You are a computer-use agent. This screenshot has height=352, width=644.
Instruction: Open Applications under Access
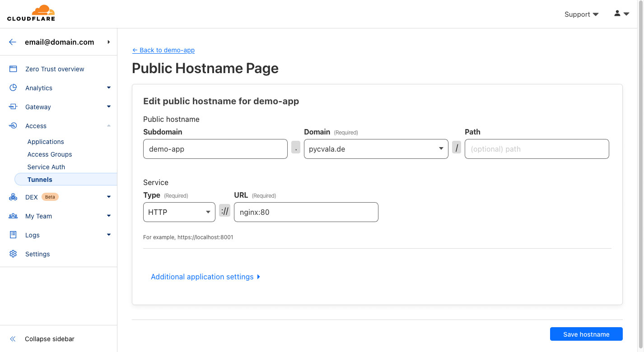click(x=46, y=142)
